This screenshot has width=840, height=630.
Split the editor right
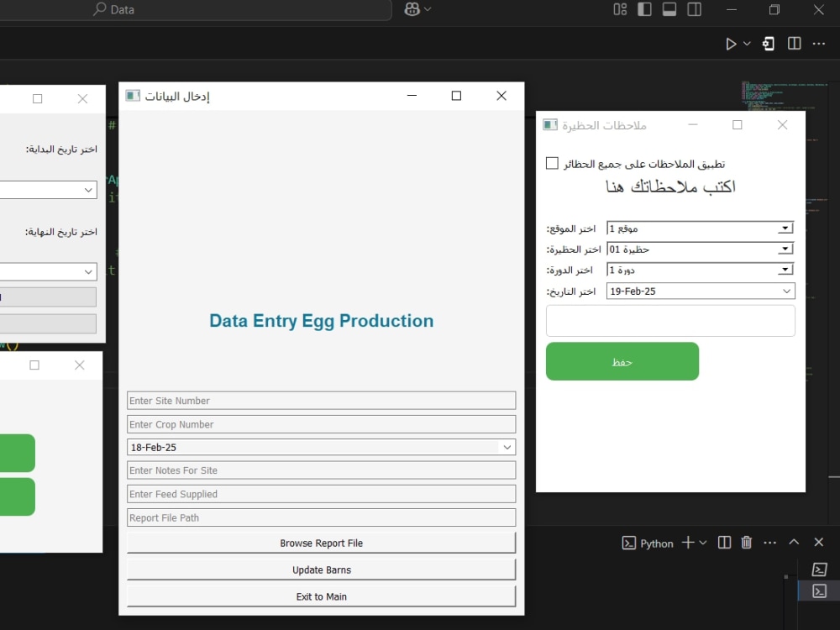(794, 44)
